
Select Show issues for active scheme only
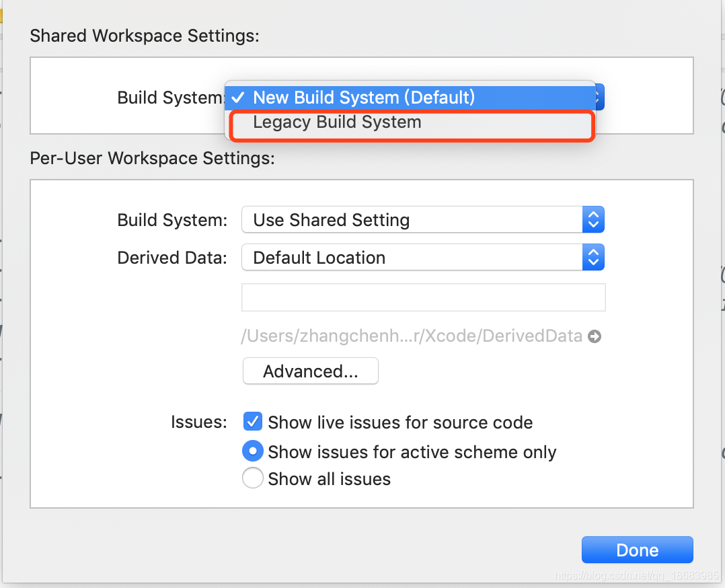(x=252, y=451)
